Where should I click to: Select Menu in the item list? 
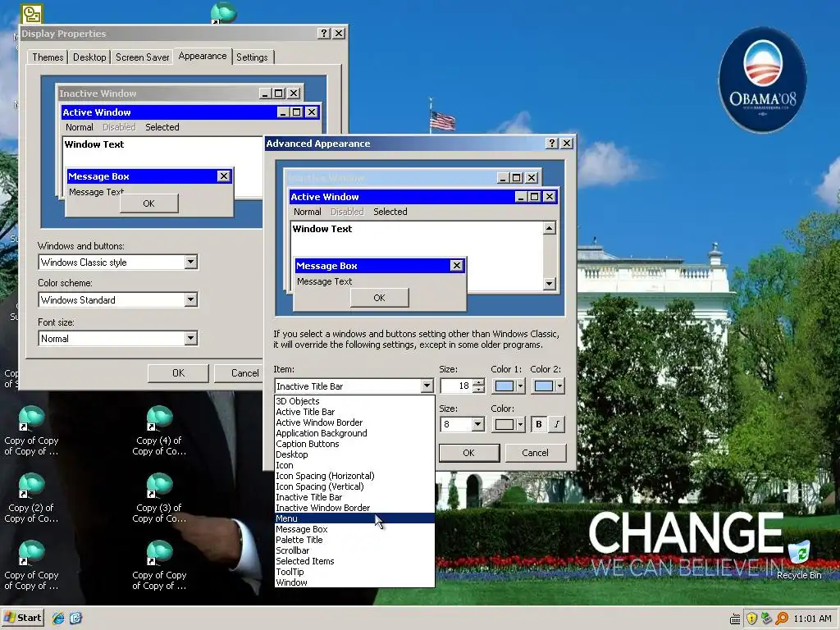coord(354,518)
